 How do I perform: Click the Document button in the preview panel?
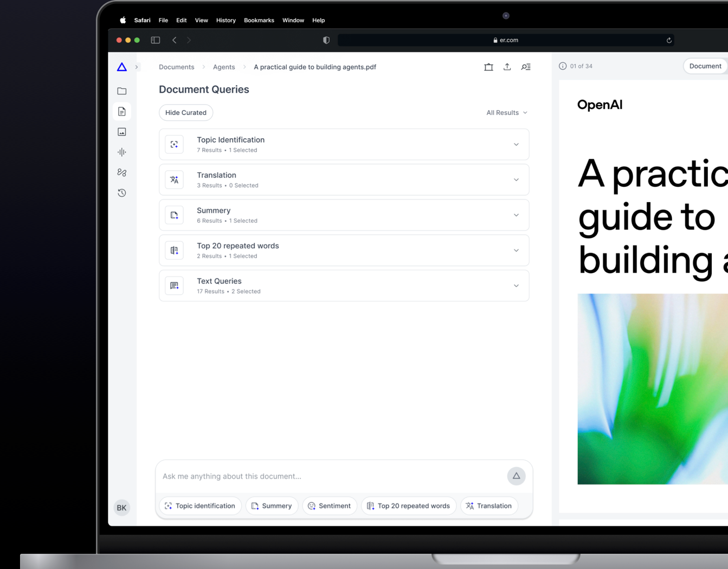pyautogui.click(x=705, y=66)
